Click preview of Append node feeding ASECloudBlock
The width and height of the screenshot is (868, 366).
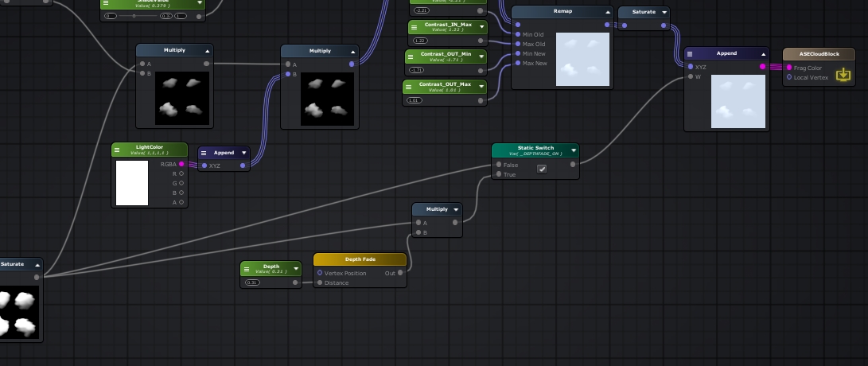point(738,102)
